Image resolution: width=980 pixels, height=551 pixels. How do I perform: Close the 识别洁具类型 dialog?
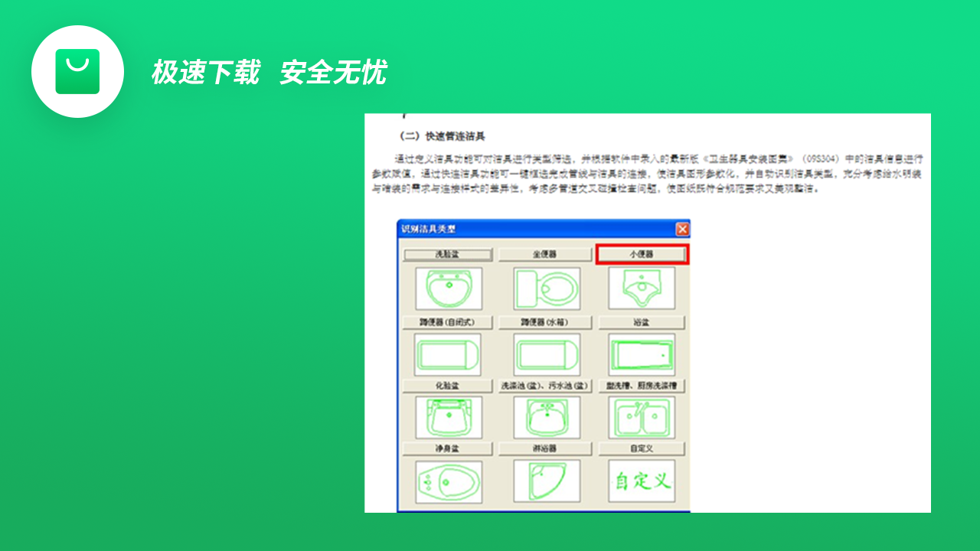(681, 228)
